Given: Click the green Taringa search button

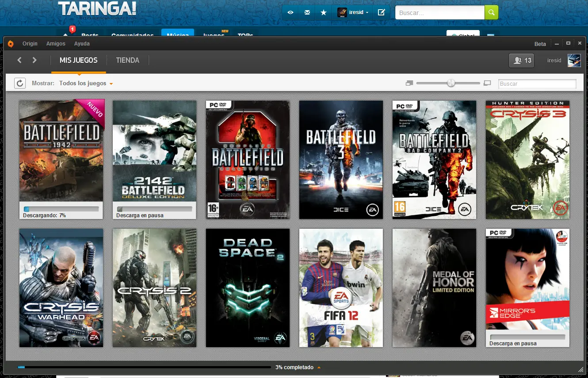Looking at the screenshot, I should pyautogui.click(x=491, y=13).
